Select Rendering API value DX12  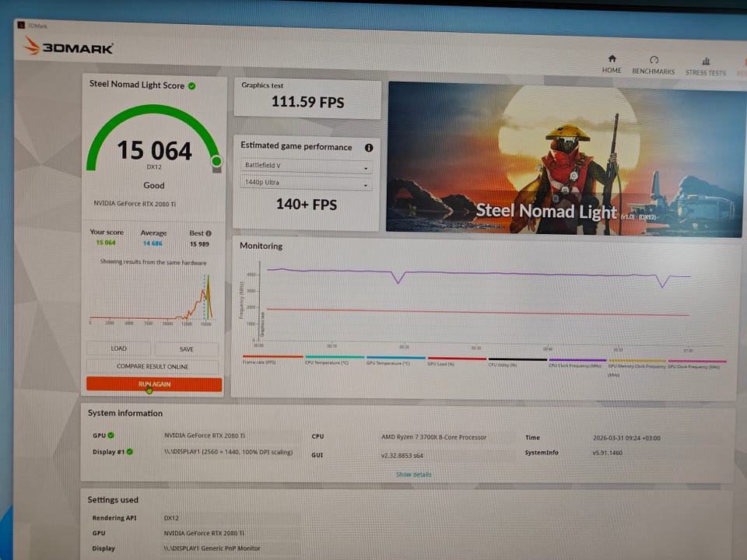[x=171, y=518]
